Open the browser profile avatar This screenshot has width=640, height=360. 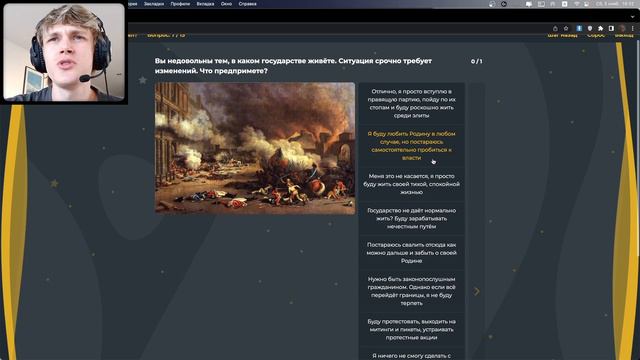tap(622, 28)
